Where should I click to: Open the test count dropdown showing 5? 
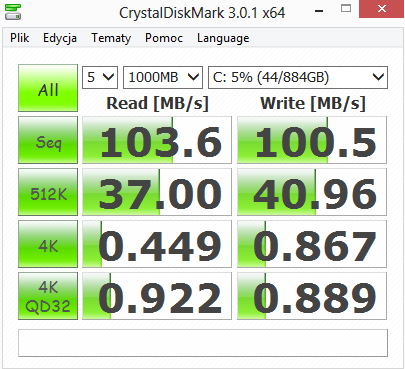point(100,77)
